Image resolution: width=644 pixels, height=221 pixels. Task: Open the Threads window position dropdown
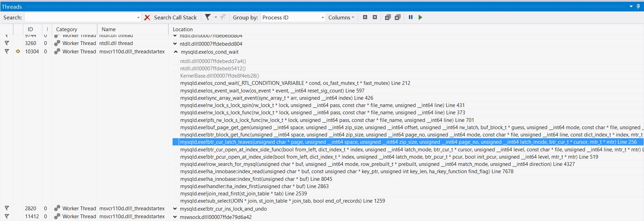(631, 7)
